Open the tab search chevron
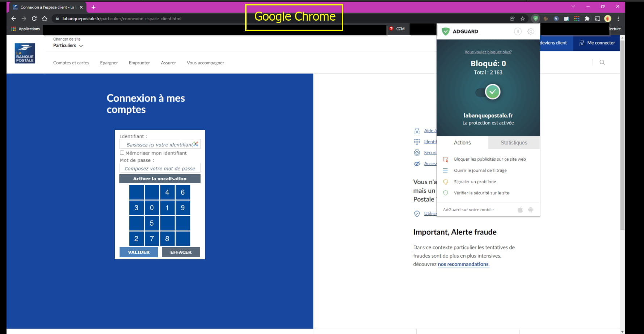644x334 pixels. 573,7
